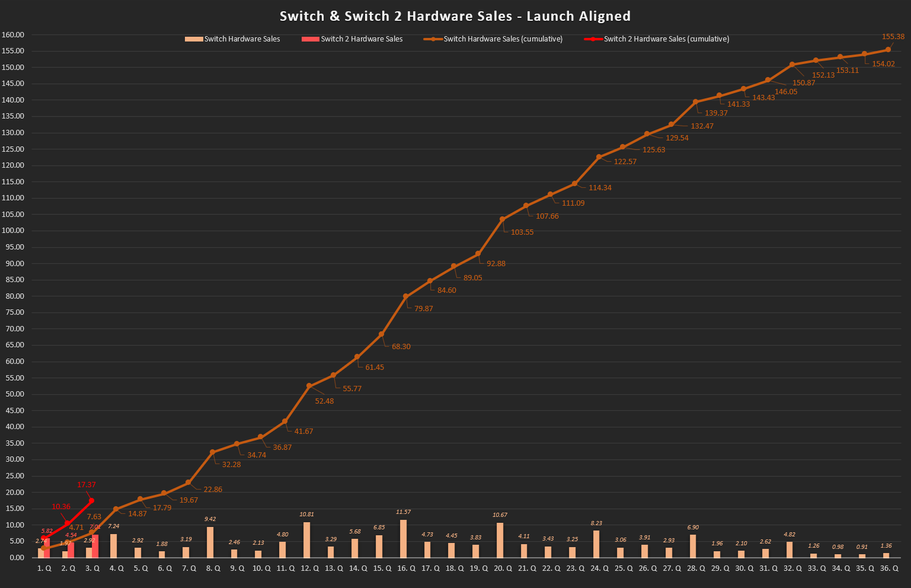Click the bar value label "1.36"
This screenshot has width=911, height=588.
coord(886,546)
